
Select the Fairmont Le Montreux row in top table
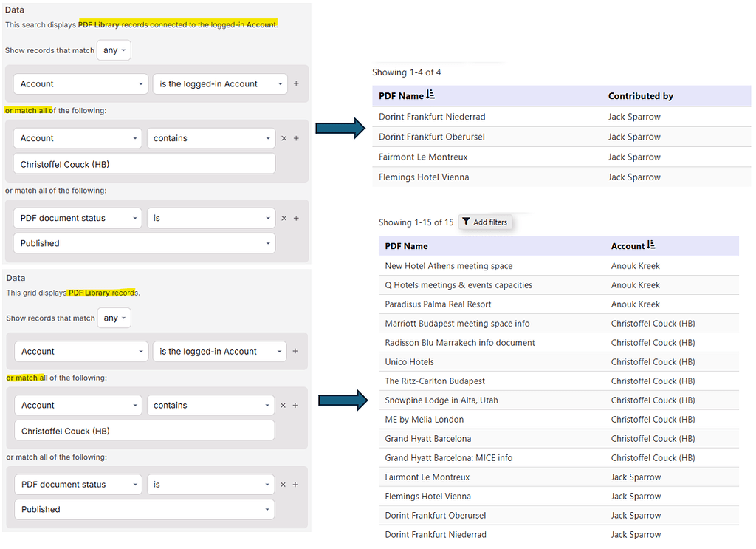[x=423, y=157]
